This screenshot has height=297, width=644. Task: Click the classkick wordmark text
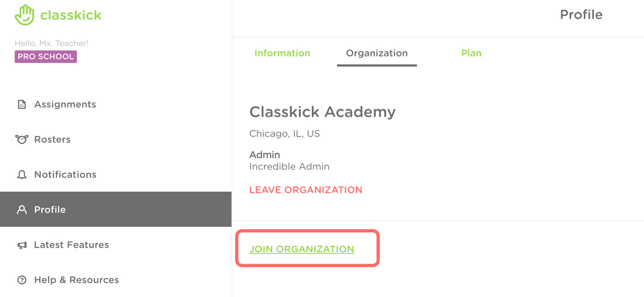(x=71, y=15)
